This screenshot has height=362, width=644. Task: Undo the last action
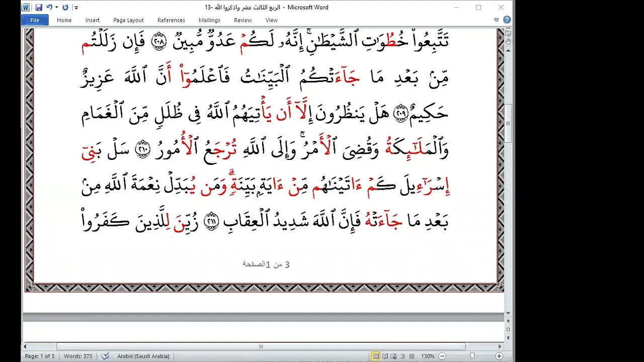coord(49,8)
